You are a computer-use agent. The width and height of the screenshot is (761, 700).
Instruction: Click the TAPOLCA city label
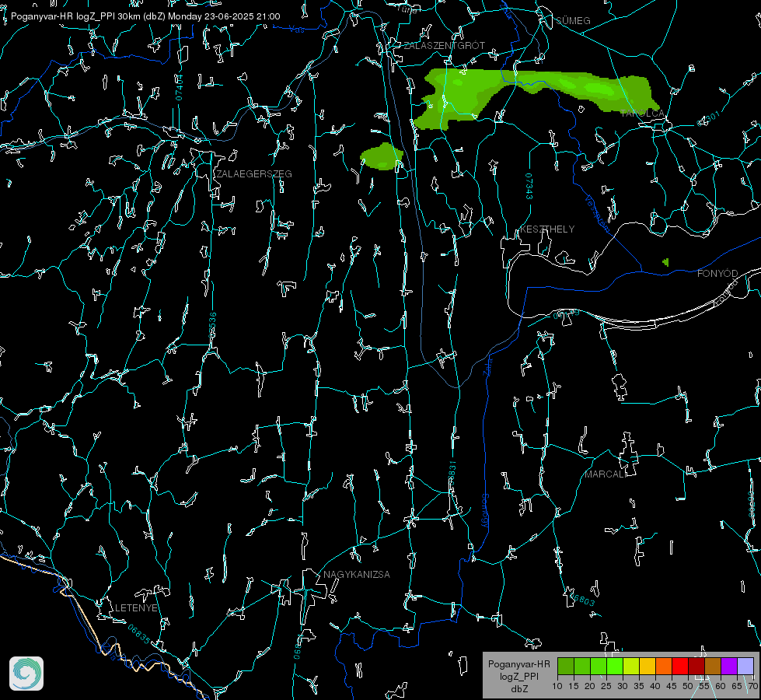[x=642, y=114]
